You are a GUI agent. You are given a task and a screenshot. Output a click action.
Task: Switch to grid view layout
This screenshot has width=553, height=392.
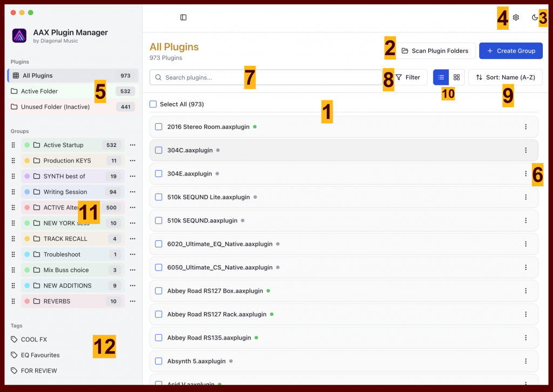[456, 77]
